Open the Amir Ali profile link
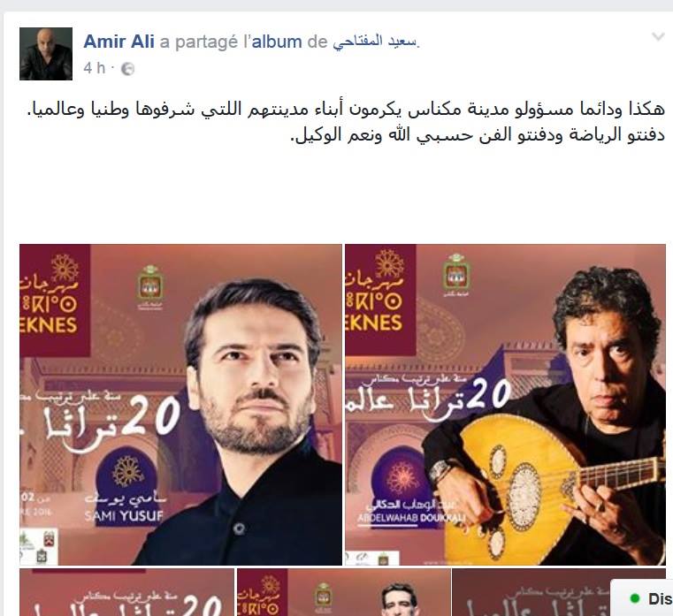Screen dimensions: 673x616 pos(119,42)
